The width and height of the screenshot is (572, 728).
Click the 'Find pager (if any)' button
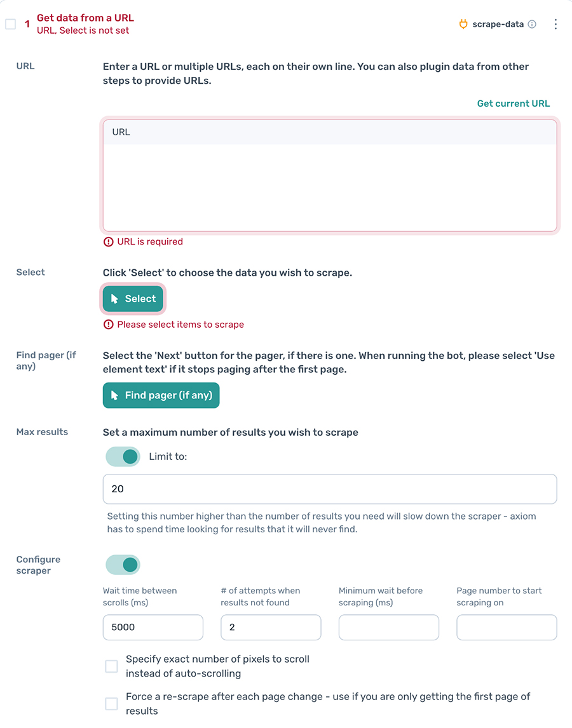point(161,395)
